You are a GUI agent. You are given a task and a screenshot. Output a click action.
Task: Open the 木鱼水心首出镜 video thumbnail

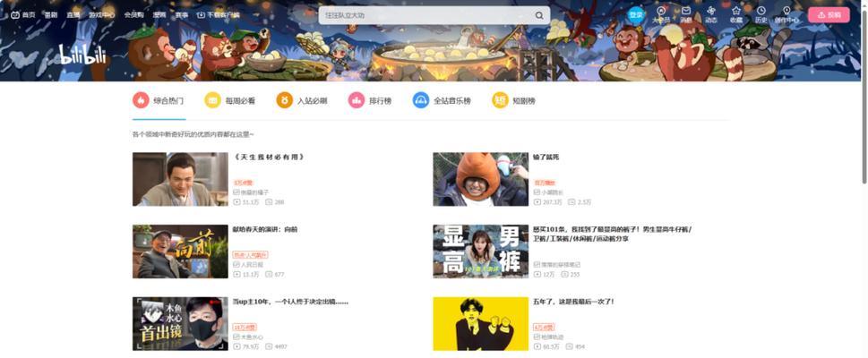(180, 324)
